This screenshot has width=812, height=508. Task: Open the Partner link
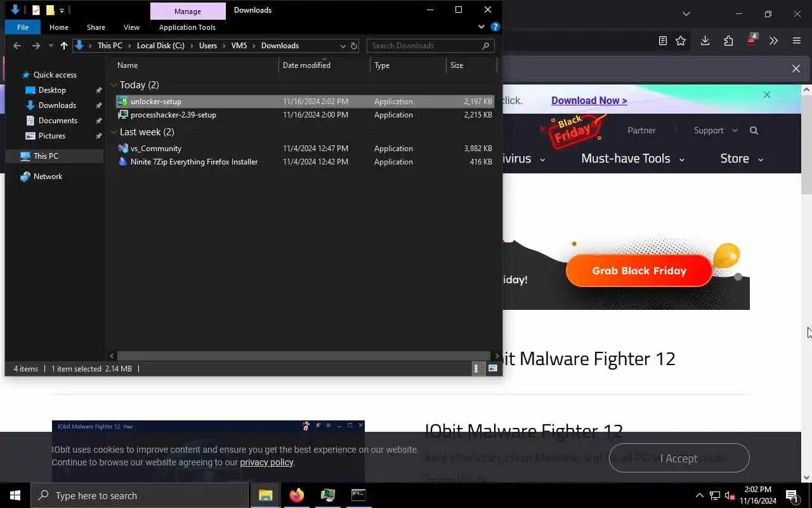641,130
